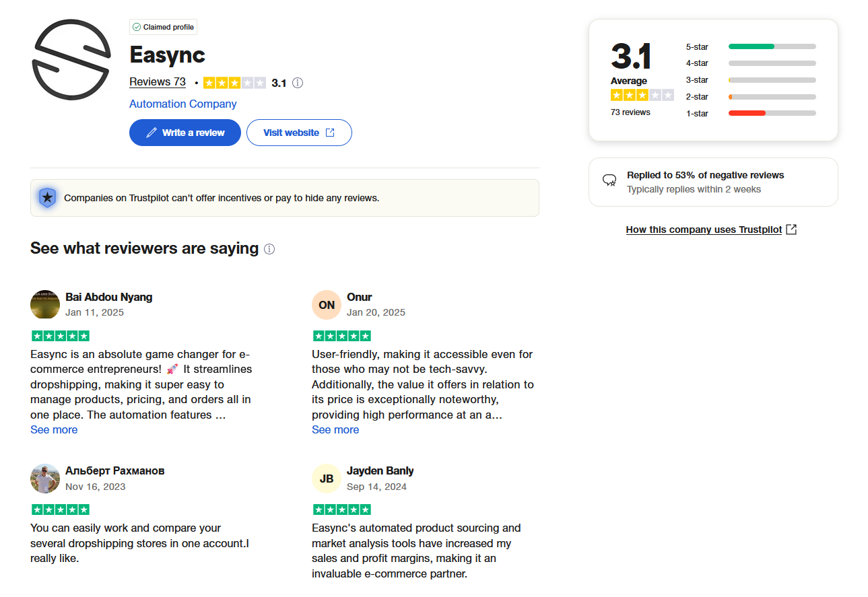Expand 'See more' on Bai Abdou Nyang's review
This screenshot has height=597, width=868.
click(54, 429)
